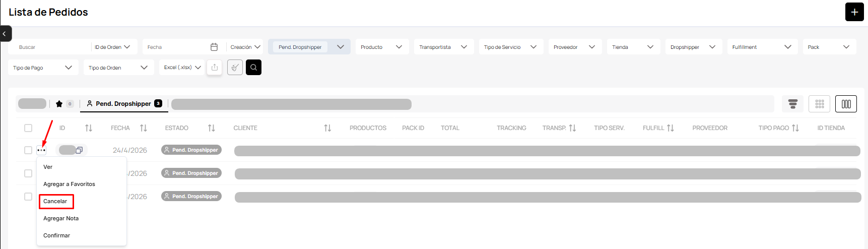Open the Dropshipper filter dropdown
868x249 pixels.
pos(694,47)
